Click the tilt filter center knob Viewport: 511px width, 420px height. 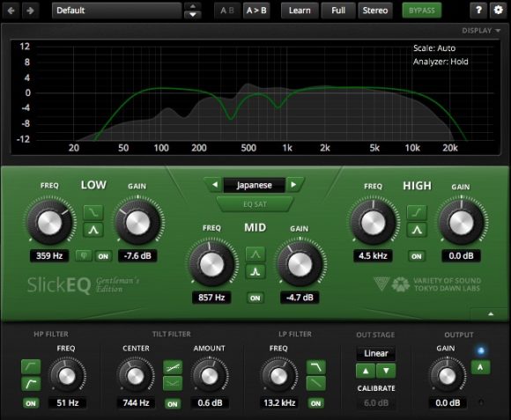tap(136, 376)
